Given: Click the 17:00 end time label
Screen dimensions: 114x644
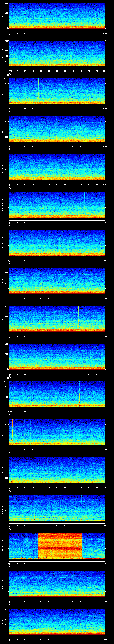Looking at the screenshot, I should point(105,109).
